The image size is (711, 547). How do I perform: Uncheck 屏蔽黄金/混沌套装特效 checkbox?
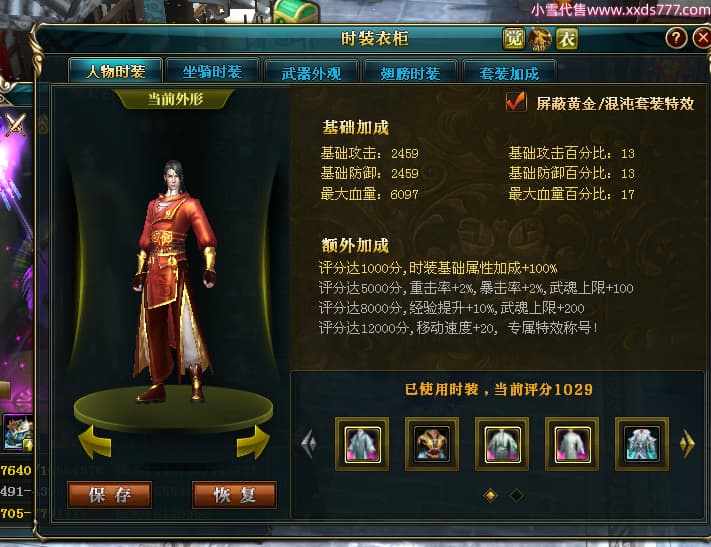(x=516, y=102)
